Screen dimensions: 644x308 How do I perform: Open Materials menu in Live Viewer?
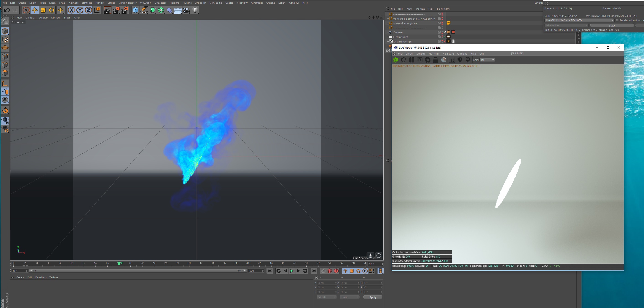click(x=434, y=54)
